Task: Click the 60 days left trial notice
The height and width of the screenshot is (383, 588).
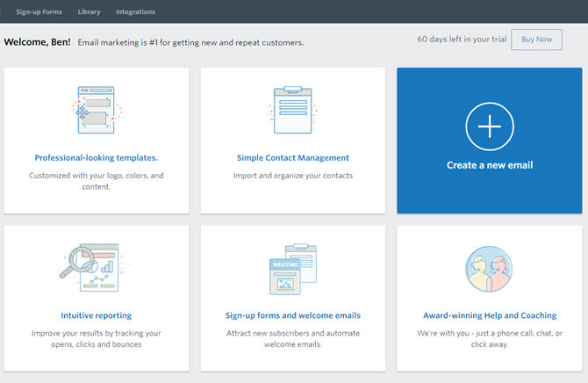Action: pos(462,39)
